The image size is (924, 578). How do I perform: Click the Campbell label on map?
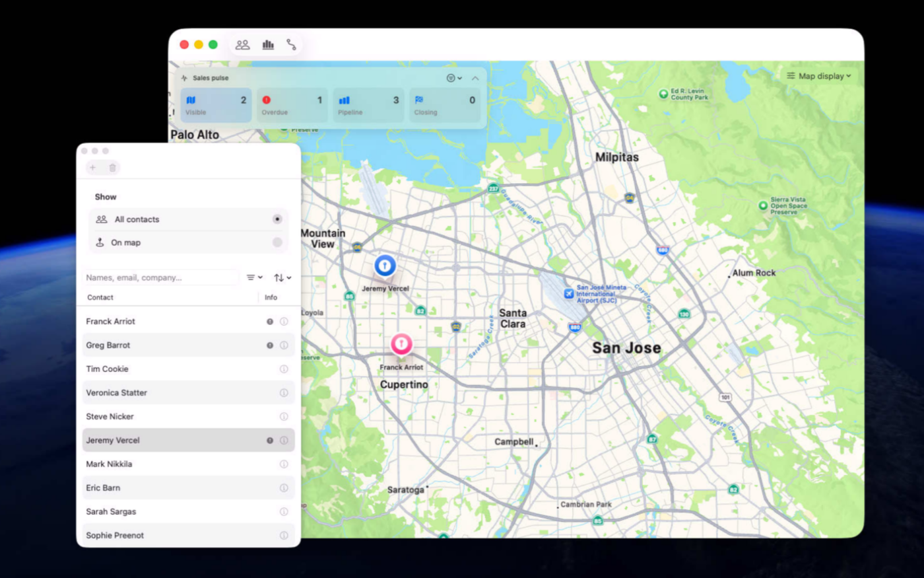514,442
